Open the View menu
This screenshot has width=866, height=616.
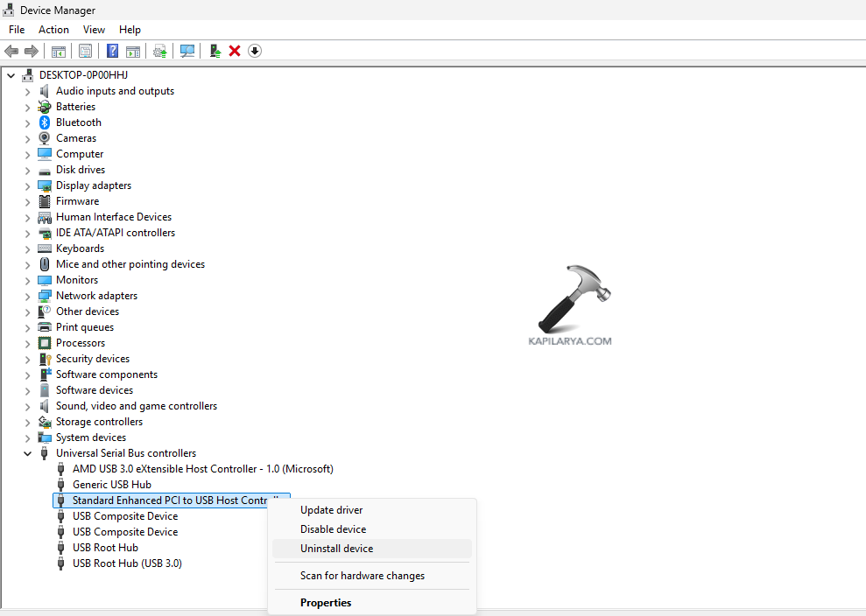click(94, 30)
